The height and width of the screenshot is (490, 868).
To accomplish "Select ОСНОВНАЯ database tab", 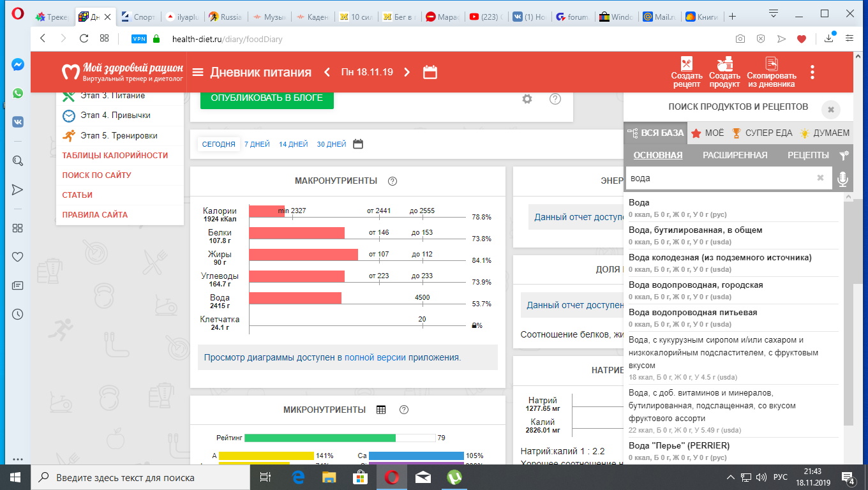I will (658, 155).
